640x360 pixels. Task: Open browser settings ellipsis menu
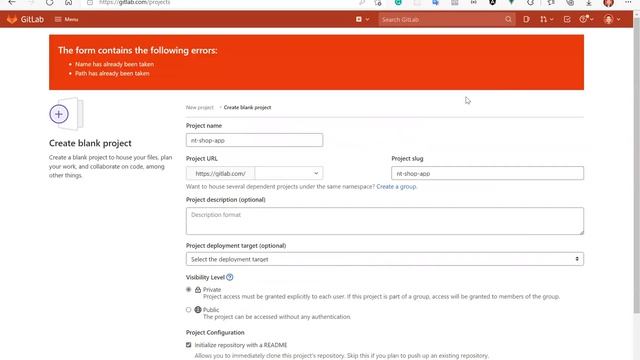[x=628, y=2]
